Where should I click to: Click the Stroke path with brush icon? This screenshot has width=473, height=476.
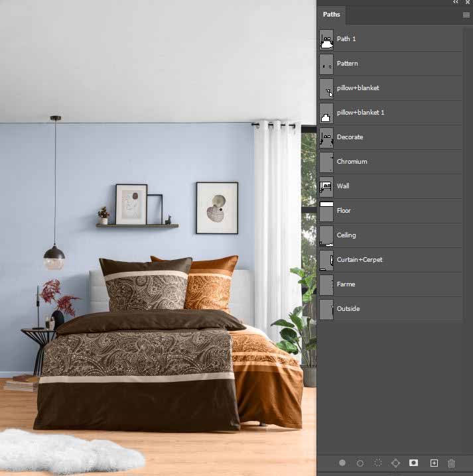[x=360, y=463]
